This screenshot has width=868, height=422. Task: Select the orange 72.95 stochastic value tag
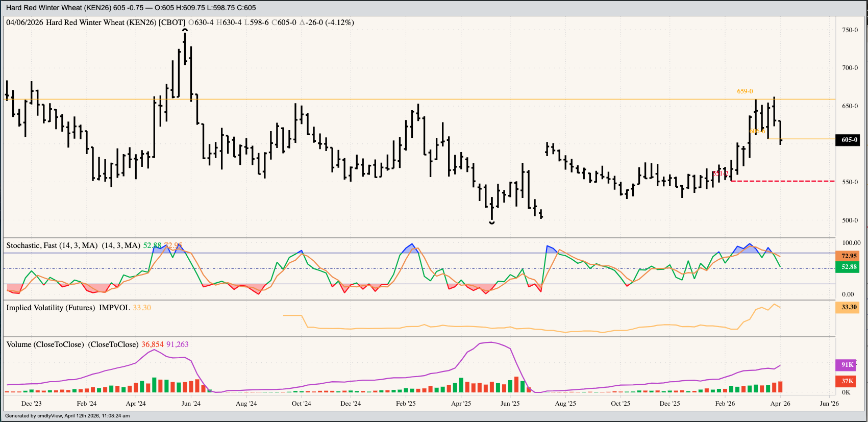click(x=848, y=256)
